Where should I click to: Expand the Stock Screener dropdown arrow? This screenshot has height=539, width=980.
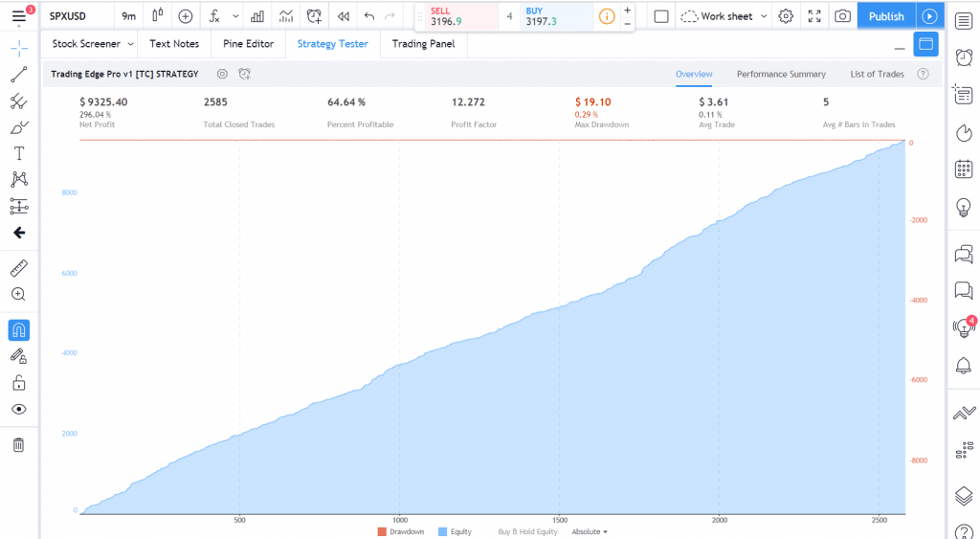coord(129,44)
